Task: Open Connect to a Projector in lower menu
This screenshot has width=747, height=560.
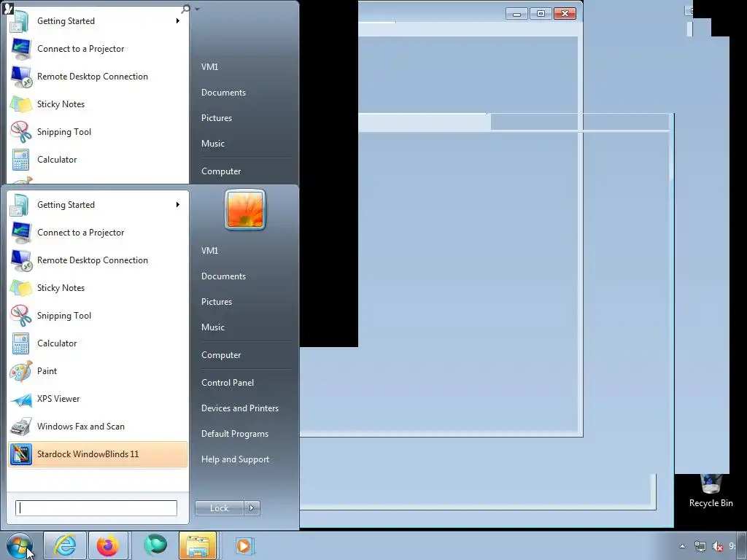Action: (x=97, y=233)
